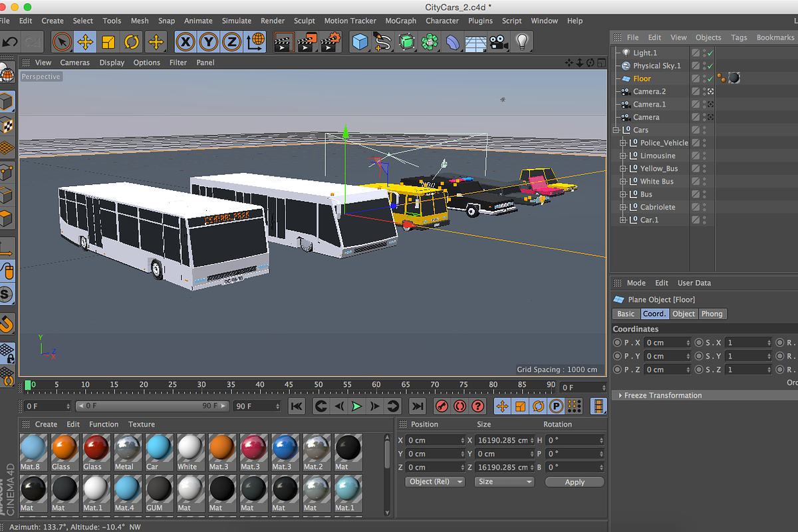The height and width of the screenshot is (532, 798).
Task: Expand the Limousine object
Action: 623,156
